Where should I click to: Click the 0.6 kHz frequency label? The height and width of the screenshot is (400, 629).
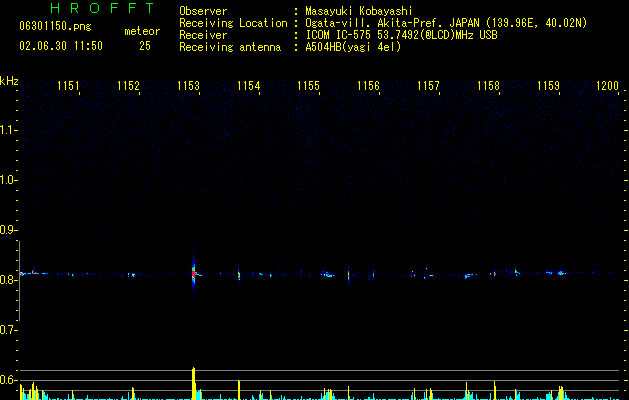[x=8, y=380]
